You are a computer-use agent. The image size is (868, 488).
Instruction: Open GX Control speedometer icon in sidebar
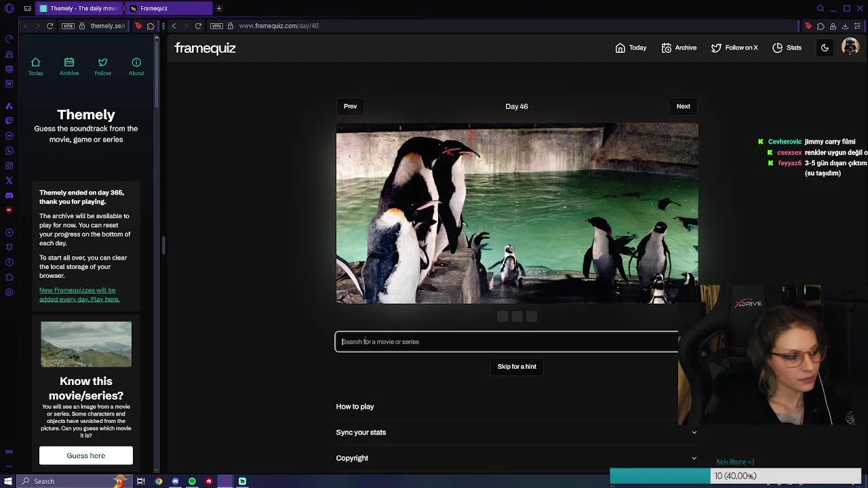coord(9,39)
